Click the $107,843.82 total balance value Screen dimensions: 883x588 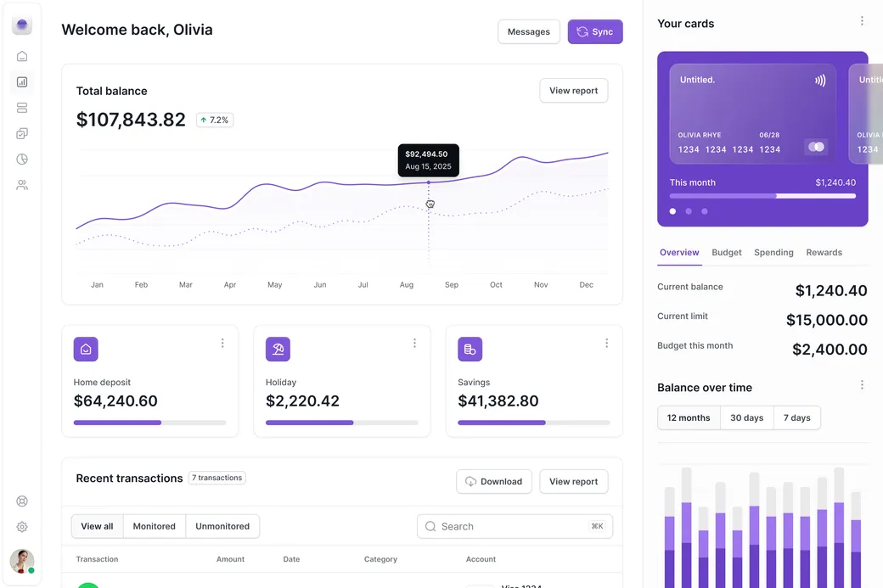pos(131,120)
